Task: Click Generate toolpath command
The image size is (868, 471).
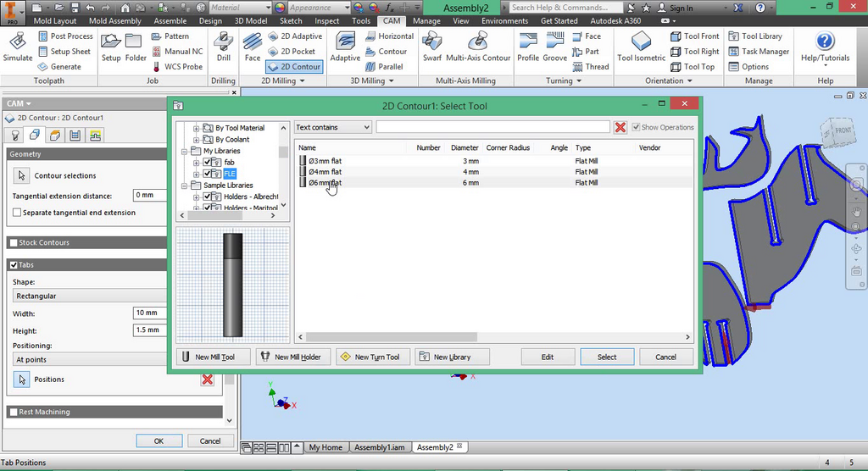Action: point(59,66)
